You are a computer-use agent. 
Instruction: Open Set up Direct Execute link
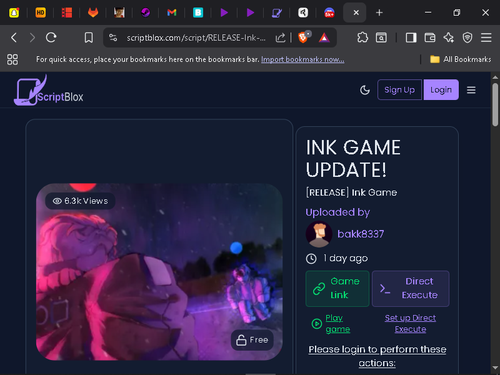(x=410, y=323)
